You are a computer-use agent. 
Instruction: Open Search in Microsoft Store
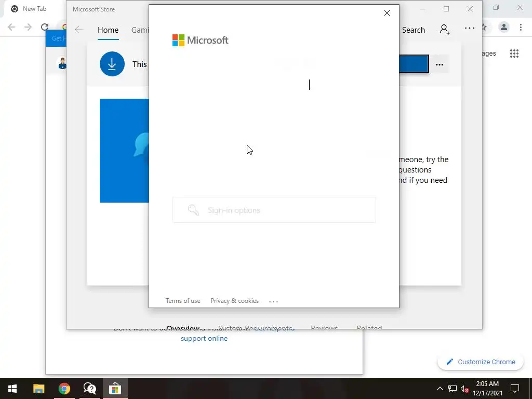[413, 30]
